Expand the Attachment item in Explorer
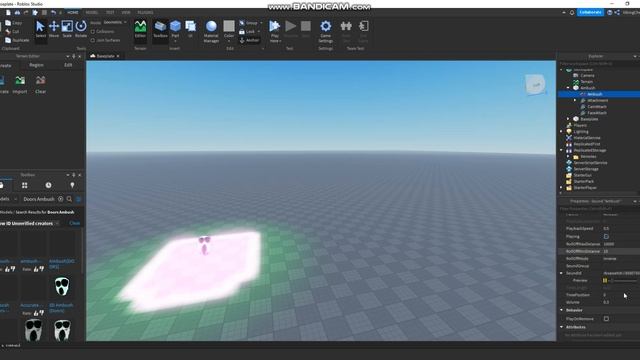640x360 pixels. (575, 100)
